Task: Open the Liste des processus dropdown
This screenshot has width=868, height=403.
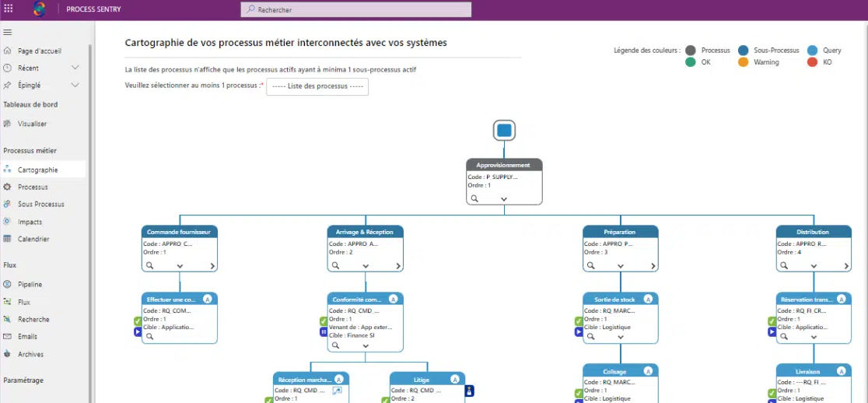Action: point(317,86)
